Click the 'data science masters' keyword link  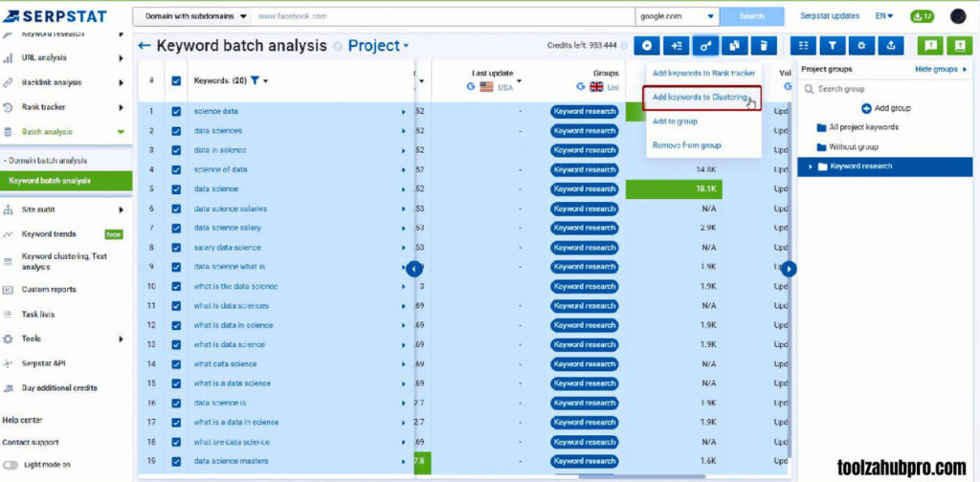click(x=232, y=461)
